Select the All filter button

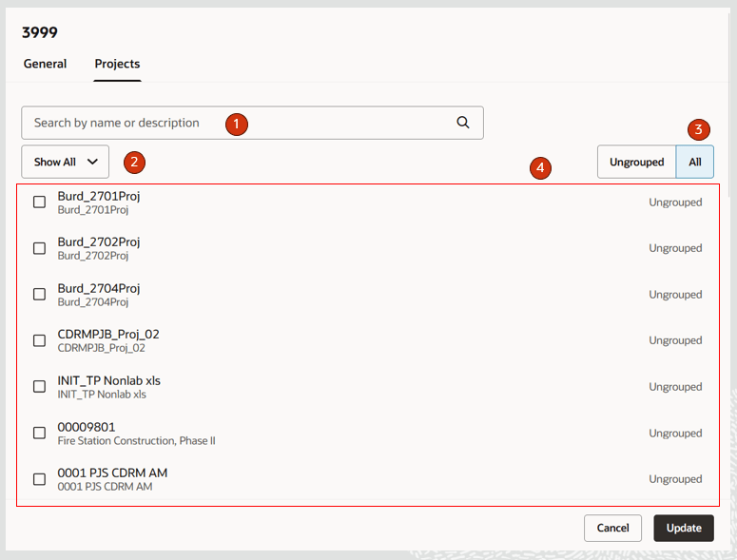coord(695,162)
